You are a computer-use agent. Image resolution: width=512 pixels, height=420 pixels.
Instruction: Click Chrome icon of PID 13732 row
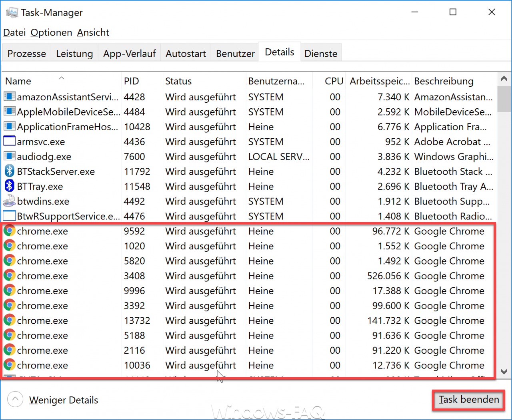[x=10, y=320]
